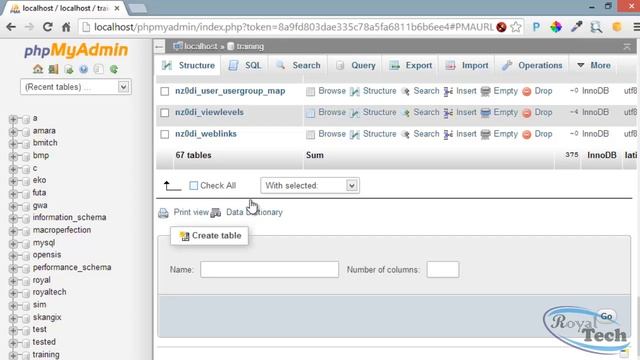Select the opensis database in sidebar
Viewport: 640px width, 360px height.
click(x=47, y=255)
